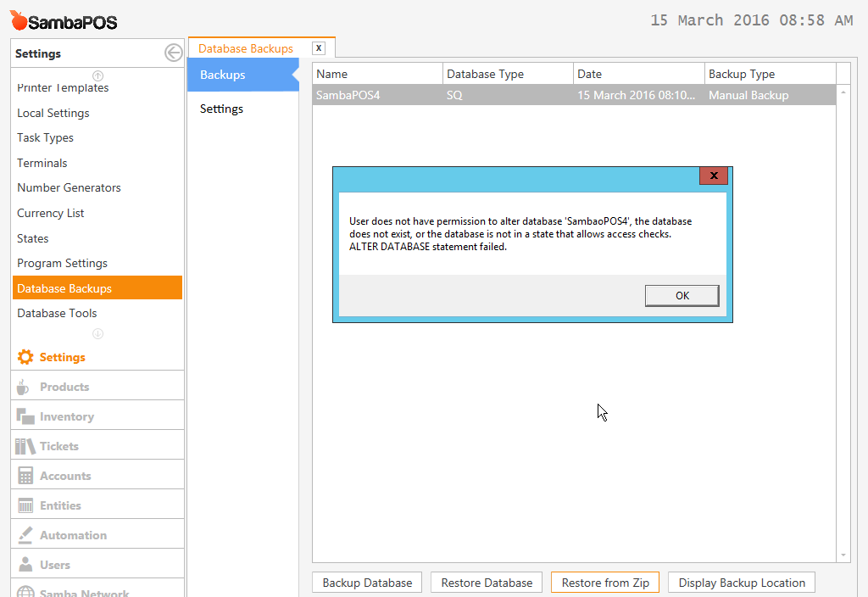The image size is (868, 597).
Task: Click Restore from Zip button
Action: [605, 583]
